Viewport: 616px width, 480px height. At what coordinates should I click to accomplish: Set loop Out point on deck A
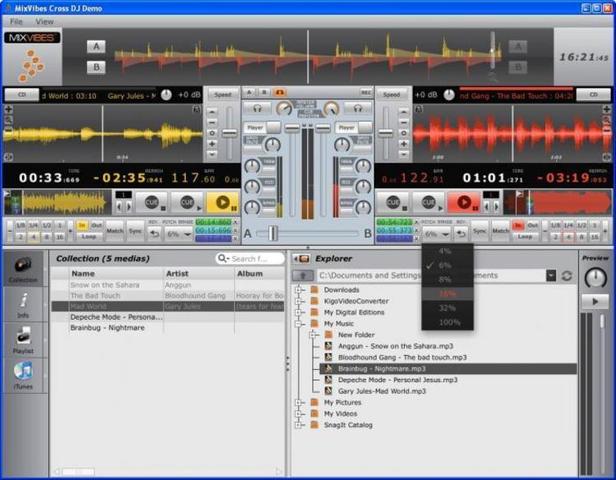[96, 225]
